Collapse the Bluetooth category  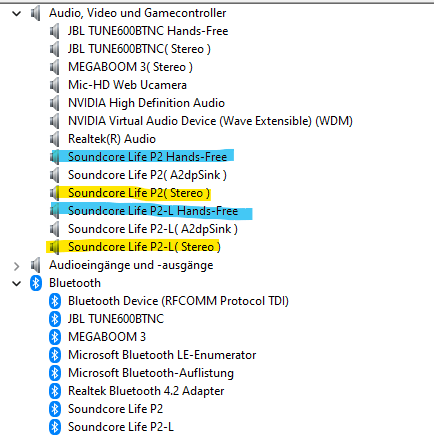pos(16,284)
